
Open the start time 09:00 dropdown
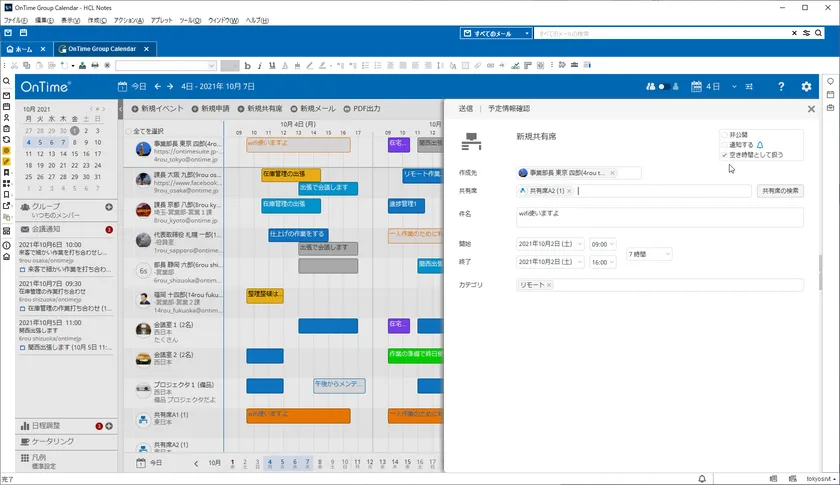point(603,244)
